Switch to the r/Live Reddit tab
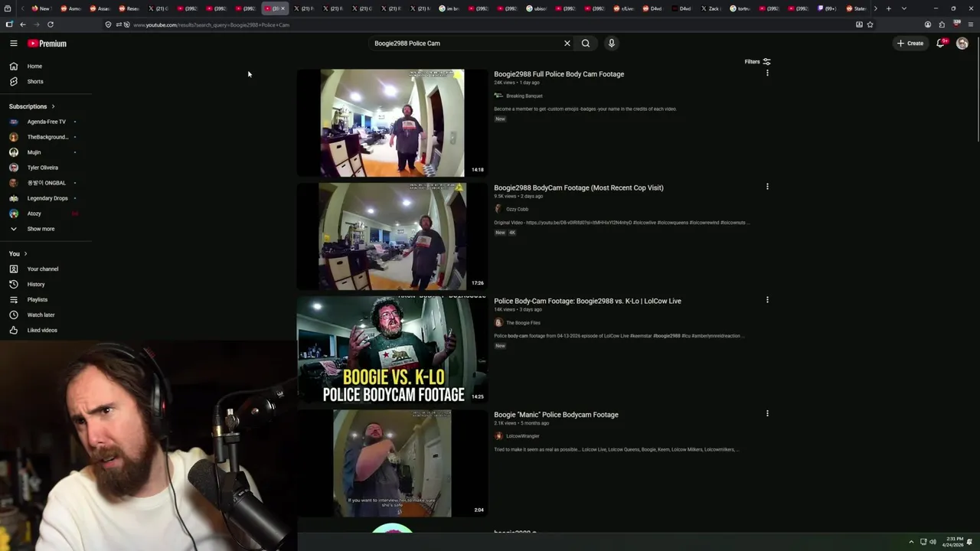This screenshot has height=551, width=980. click(623, 8)
